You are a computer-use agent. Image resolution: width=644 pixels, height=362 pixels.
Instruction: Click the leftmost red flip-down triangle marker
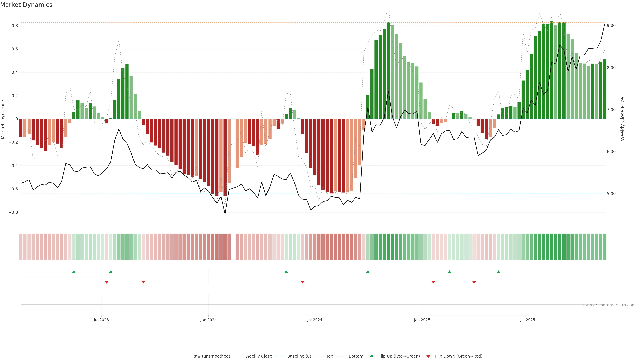[x=106, y=282]
